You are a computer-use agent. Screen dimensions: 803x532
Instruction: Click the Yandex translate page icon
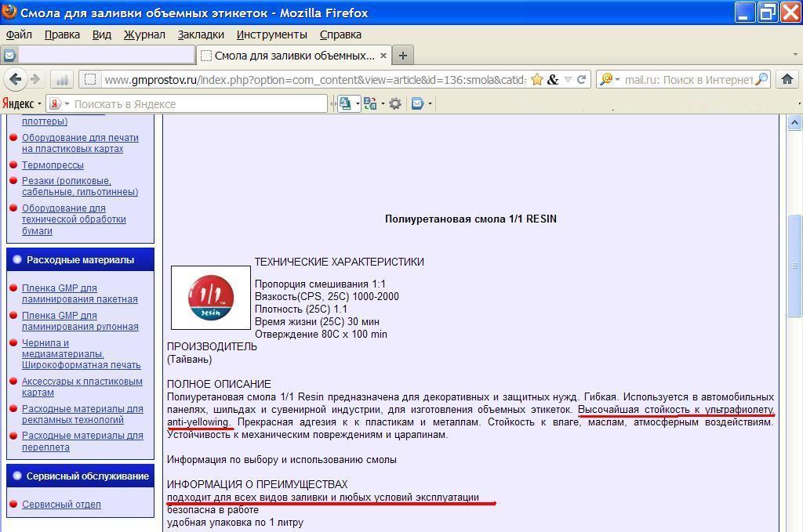345,104
